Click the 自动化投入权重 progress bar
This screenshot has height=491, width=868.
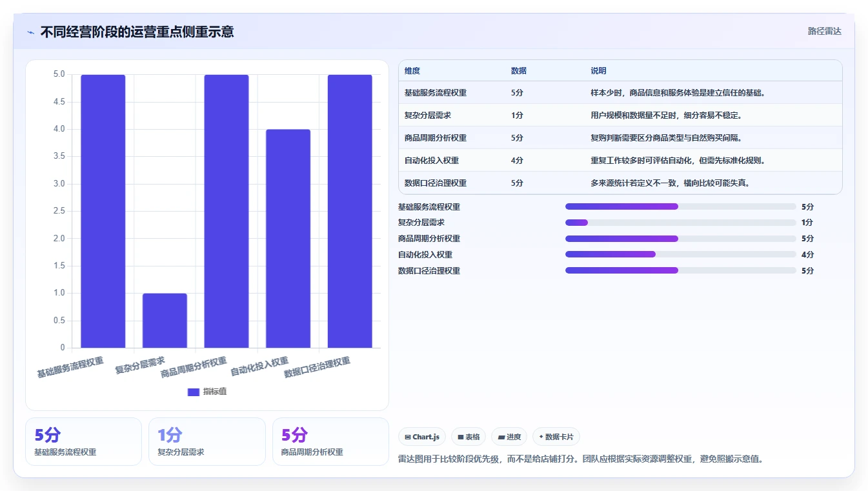[x=681, y=255]
